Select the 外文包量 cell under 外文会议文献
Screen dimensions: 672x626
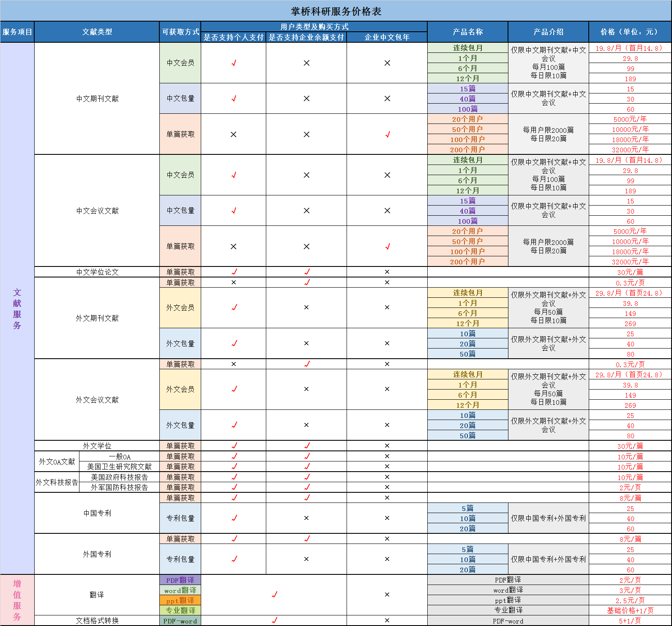coord(180,425)
